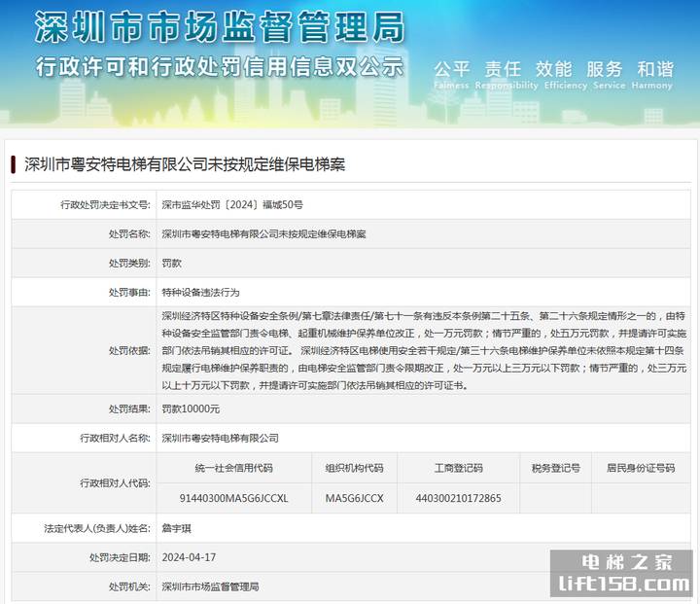Click the column header 税务登记号
Image resolution: width=700 pixels, height=604 pixels.
point(556,468)
